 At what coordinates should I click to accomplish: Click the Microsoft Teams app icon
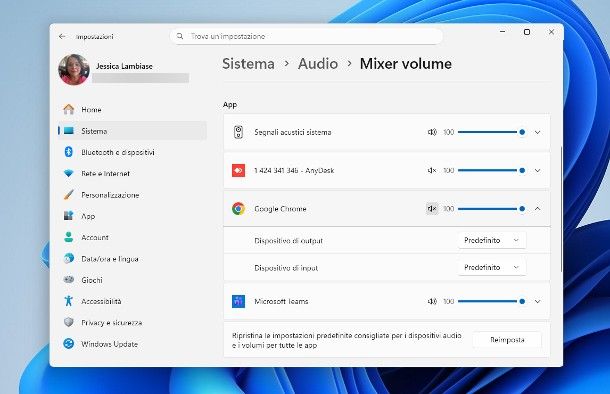[x=238, y=301]
